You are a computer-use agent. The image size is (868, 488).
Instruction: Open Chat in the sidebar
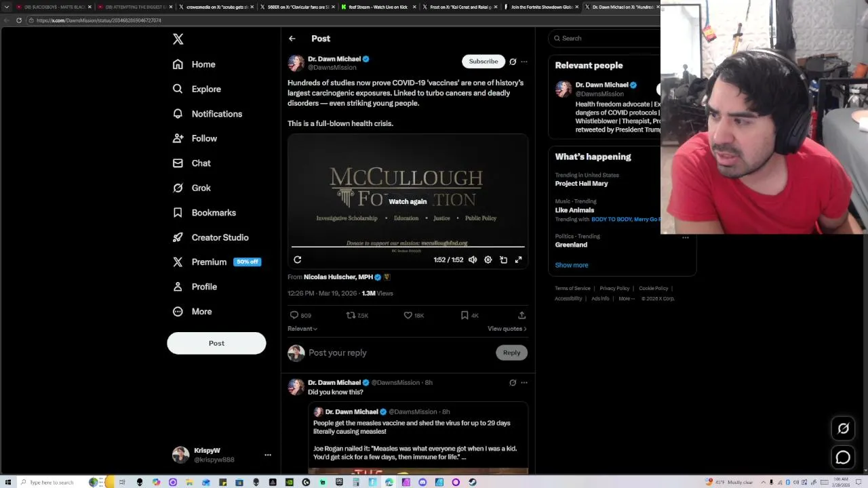click(x=191, y=163)
